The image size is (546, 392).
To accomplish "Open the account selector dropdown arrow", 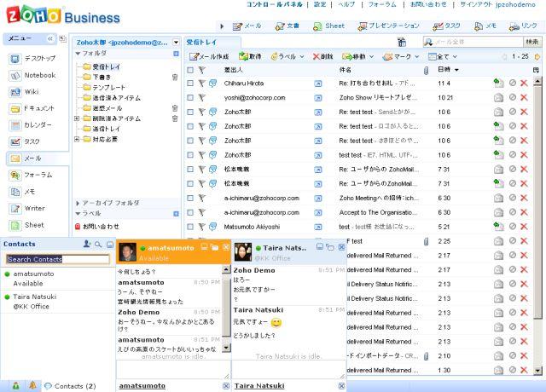I will (x=176, y=43).
